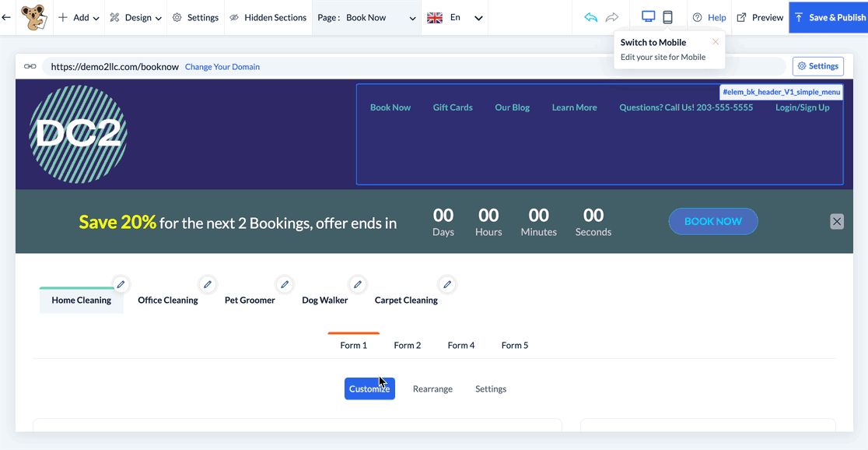
Task: Click the undo arrow icon
Action: coord(591,17)
